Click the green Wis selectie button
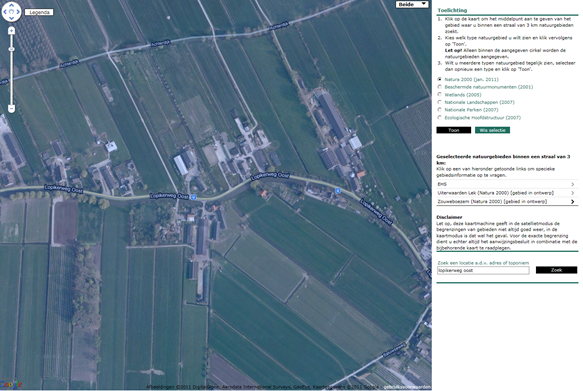 click(492, 130)
